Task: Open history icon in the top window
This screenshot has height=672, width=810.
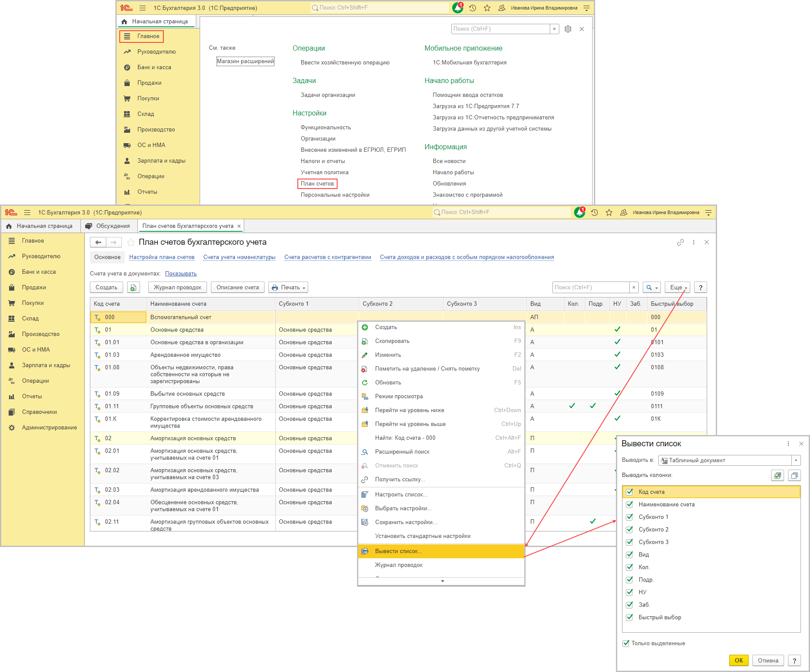Action: tap(472, 8)
